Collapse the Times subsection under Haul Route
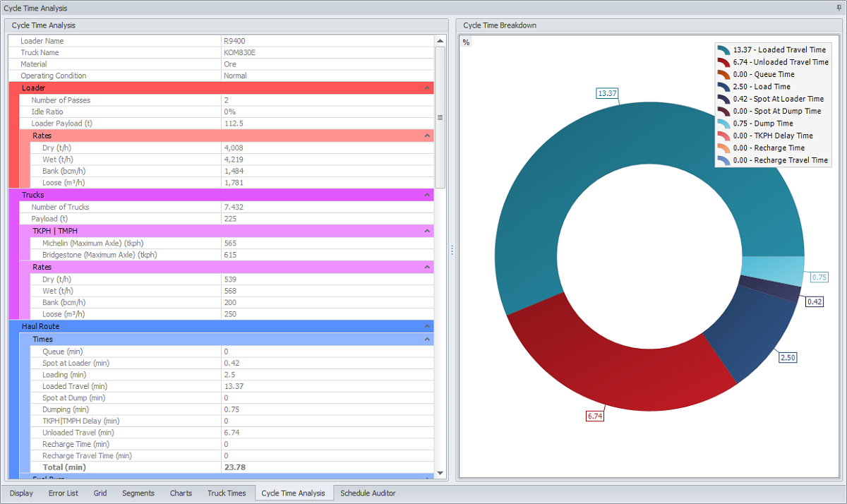Screen dimensions: 847x504 [427, 340]
